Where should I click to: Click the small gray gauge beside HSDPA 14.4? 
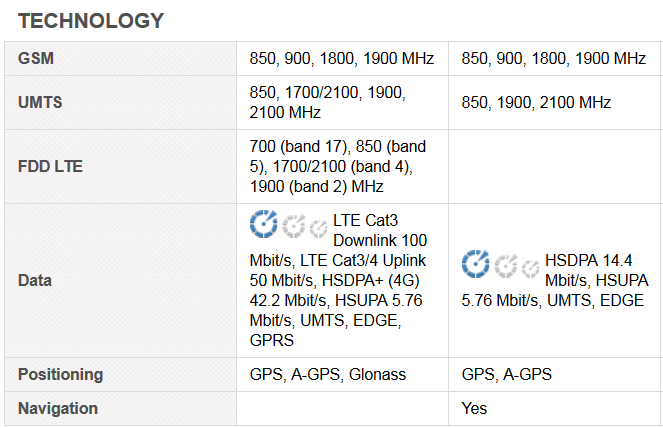coord(530,269)
